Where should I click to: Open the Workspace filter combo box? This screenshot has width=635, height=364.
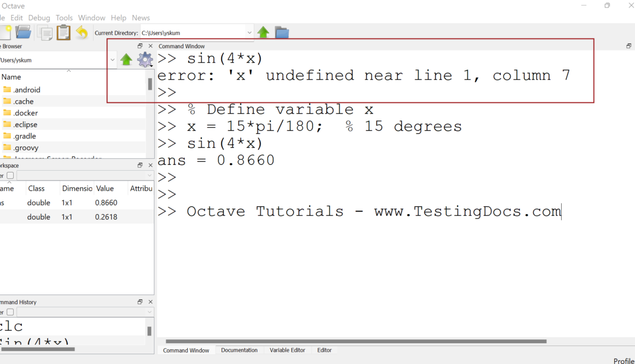click(85, 175)
